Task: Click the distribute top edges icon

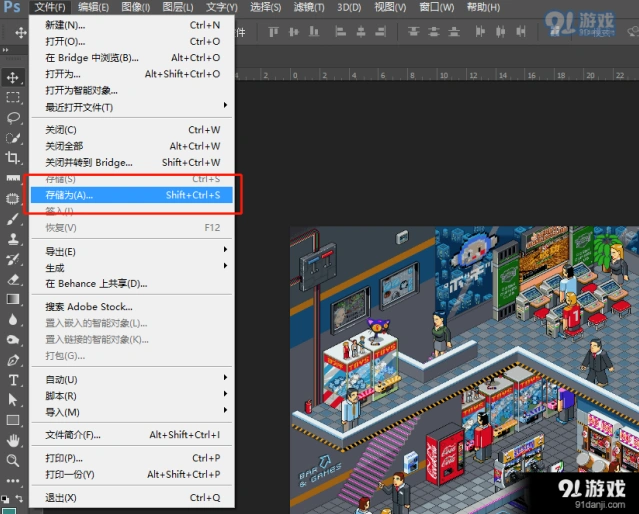Action: (414, 31)
